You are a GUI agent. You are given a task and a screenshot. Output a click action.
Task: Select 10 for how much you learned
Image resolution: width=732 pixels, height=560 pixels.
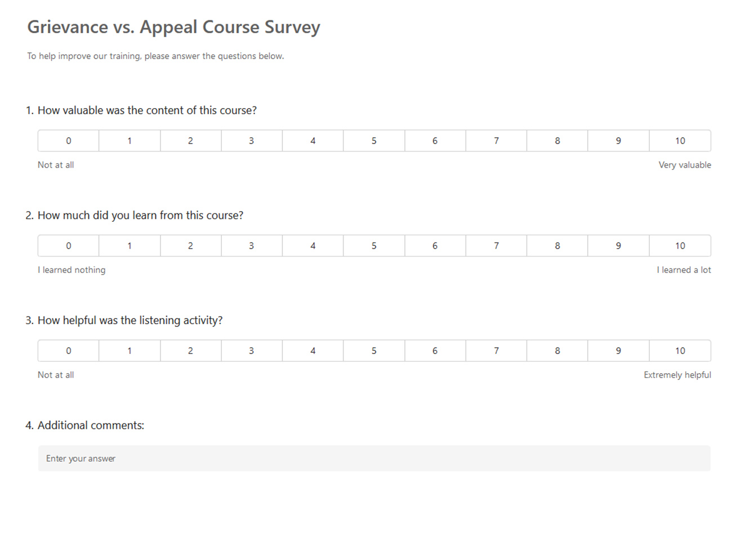pos(680,246)
